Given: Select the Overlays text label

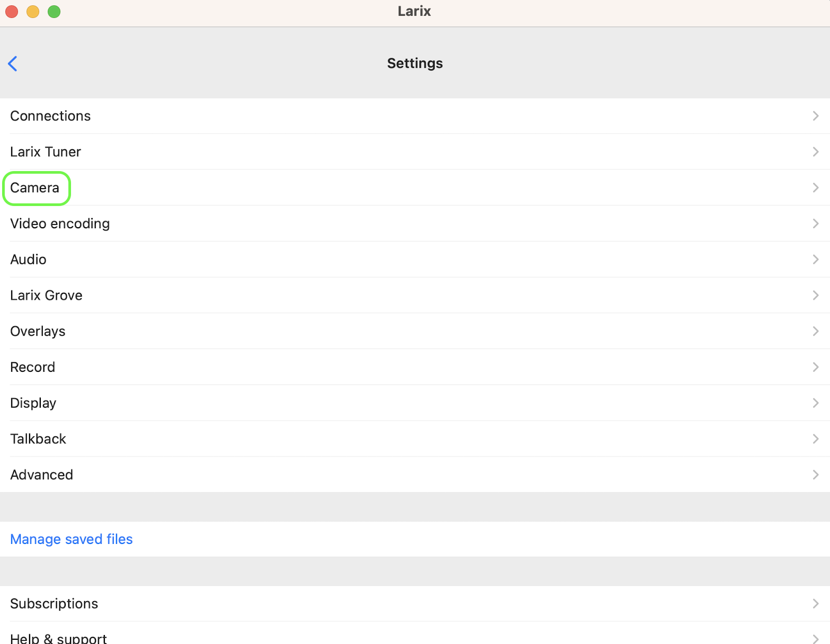Looking at the screenshot, I should coord(38,332).
